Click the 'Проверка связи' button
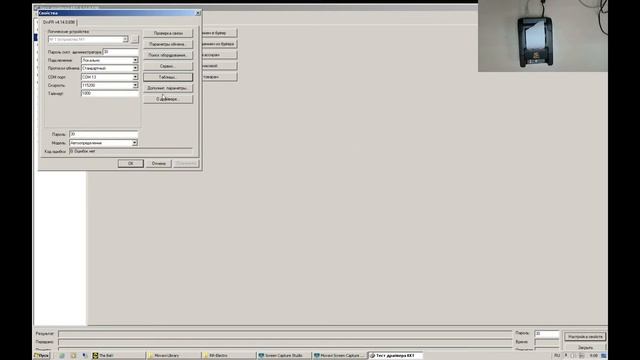The image size is (640, 360). tap(168, 33)
